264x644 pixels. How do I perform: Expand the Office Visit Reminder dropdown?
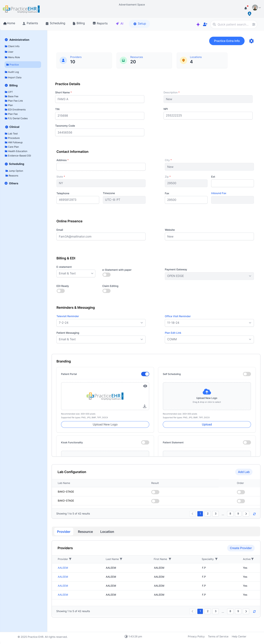click(209, 323)
